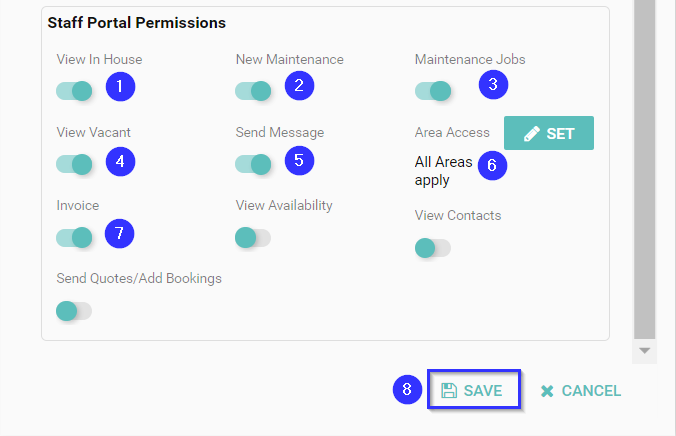Toggle the Invoice permission switch
The image size is (676, 436).
[x=74, y=237]
